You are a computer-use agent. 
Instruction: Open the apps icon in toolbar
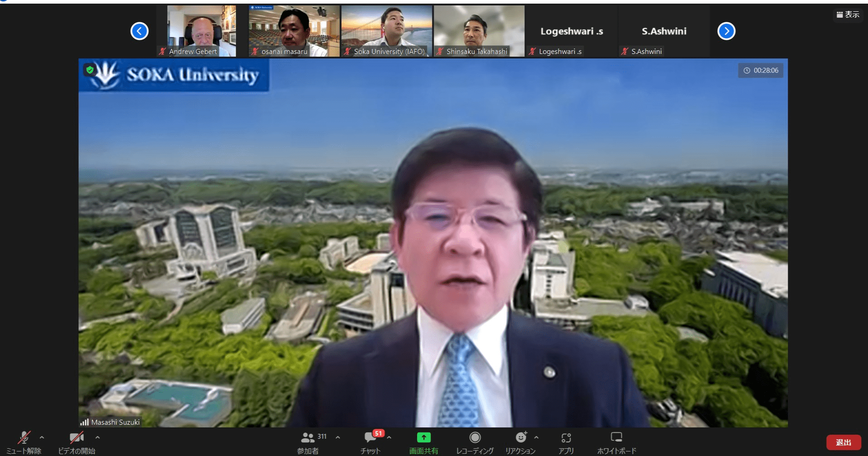point(566,438)
